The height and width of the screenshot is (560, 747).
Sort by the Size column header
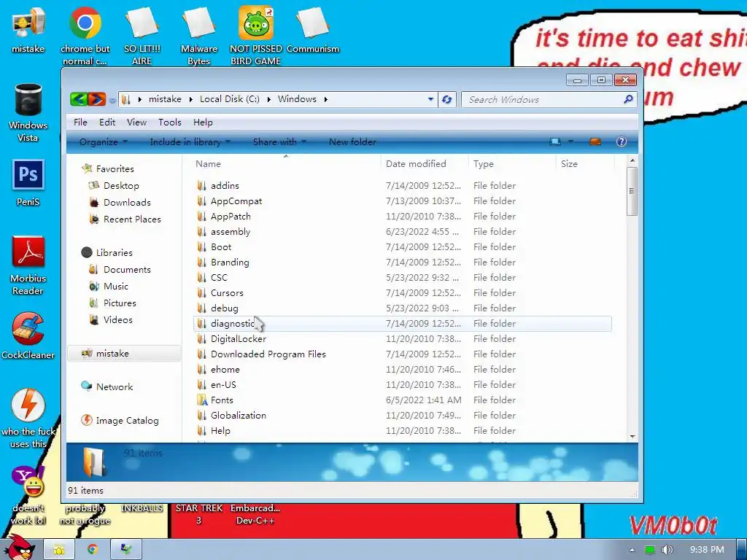pyautogui.click(x=585, y=164)
